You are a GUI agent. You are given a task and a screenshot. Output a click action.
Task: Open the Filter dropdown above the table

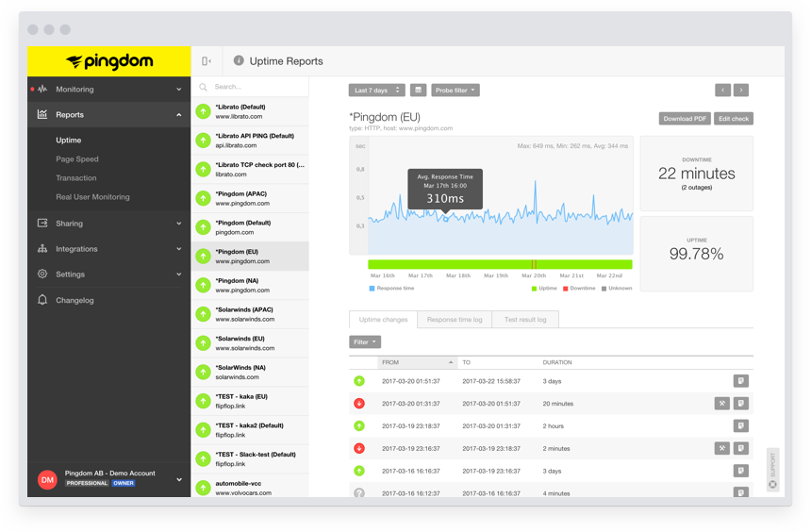point(365,341)
